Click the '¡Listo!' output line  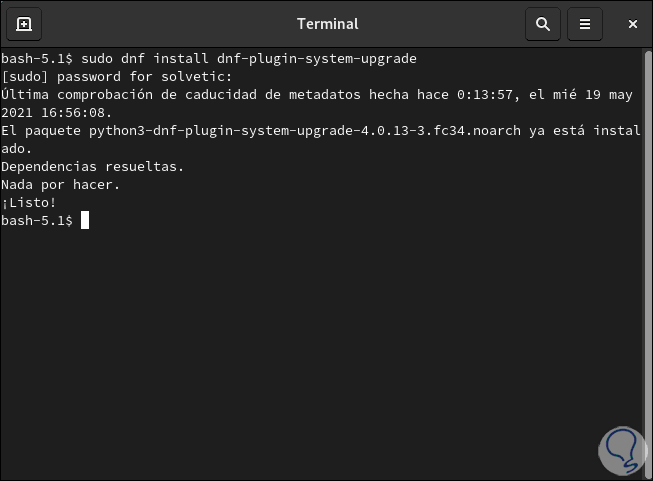pyautogui.click(x=29, y=202)
